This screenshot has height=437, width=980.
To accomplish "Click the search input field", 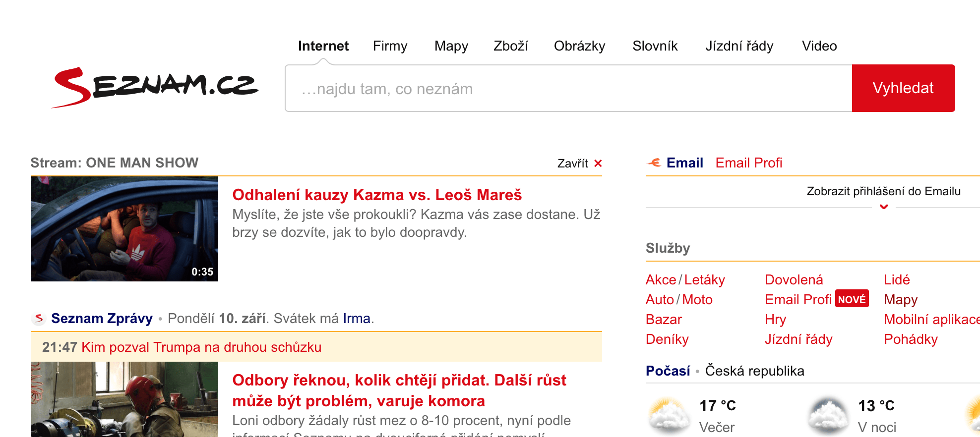I will coord(568,89).
